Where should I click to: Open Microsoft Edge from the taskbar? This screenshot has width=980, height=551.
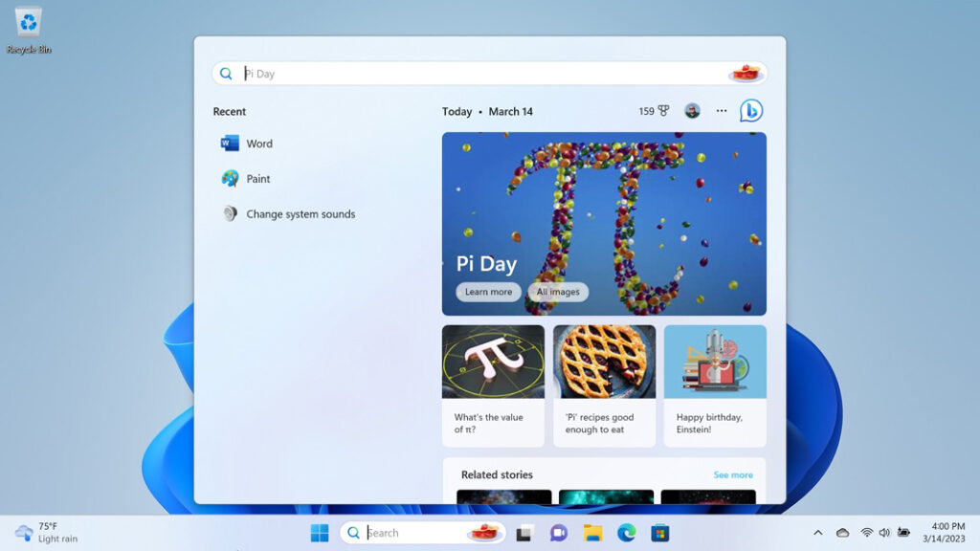(626, 532)
